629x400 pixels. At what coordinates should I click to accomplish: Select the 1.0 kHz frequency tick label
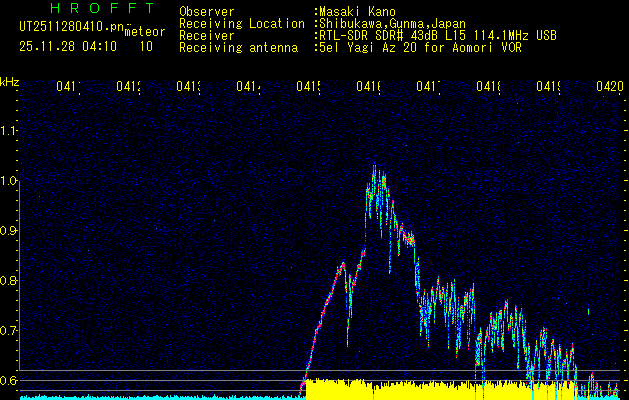tap(10, 180)
